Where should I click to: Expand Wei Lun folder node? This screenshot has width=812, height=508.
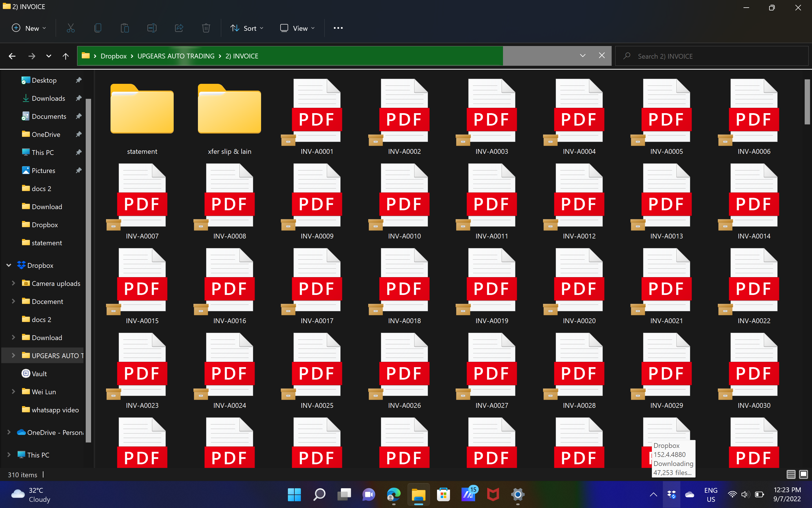[x=14, y=391]
